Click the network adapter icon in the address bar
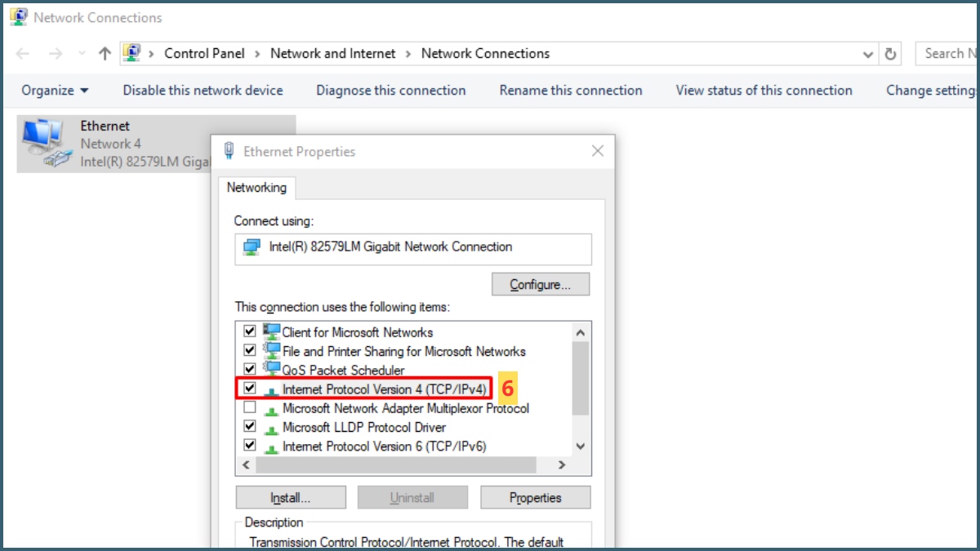 131,52
